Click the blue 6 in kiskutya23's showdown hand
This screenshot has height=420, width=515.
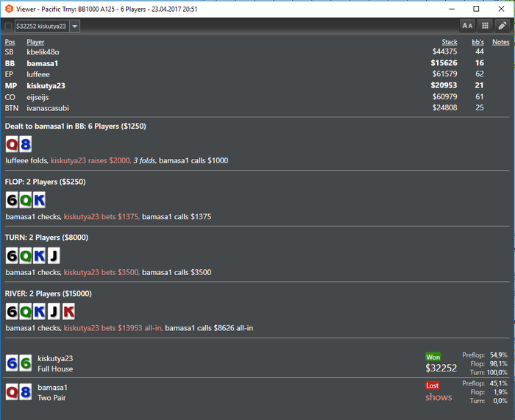click(12, 363)
